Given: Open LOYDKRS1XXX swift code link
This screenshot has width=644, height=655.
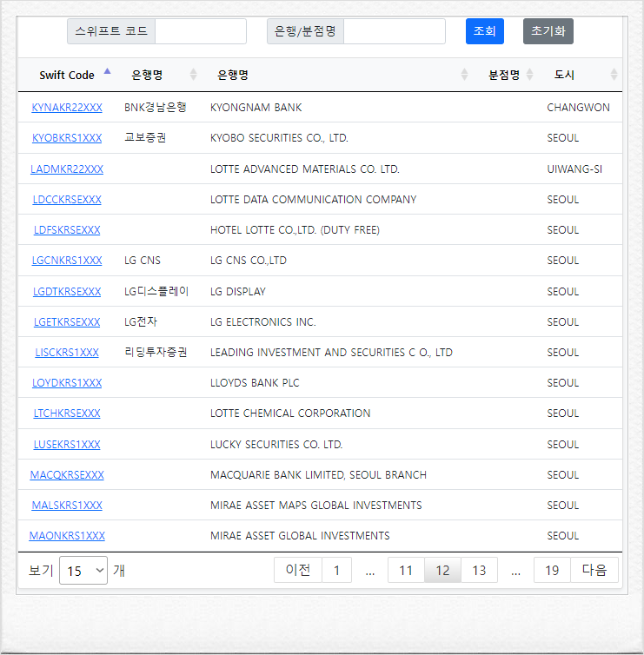Looking at the screenshot, I should 67,383.
